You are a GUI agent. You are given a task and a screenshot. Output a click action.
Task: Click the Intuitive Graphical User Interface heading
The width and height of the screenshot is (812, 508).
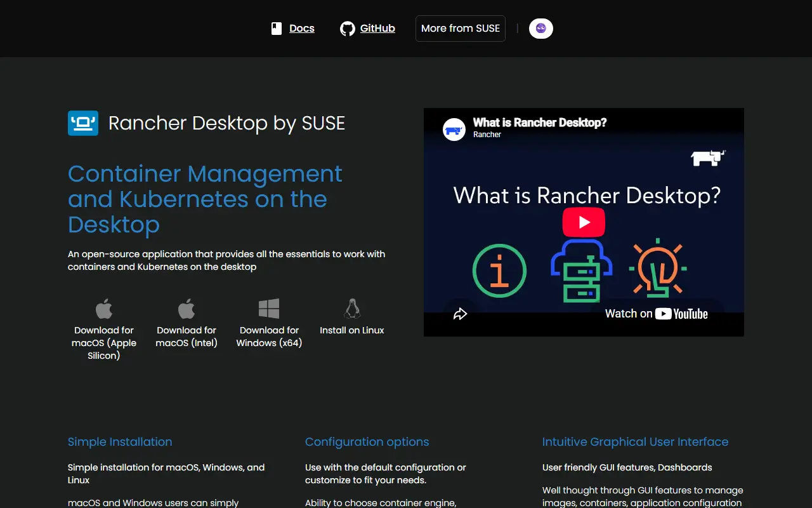[635, 442]
